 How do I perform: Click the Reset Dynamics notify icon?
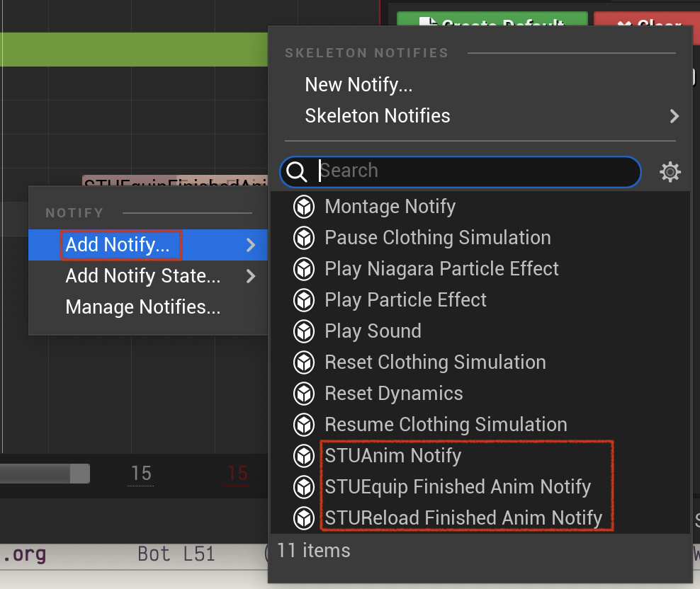(304, 394)
